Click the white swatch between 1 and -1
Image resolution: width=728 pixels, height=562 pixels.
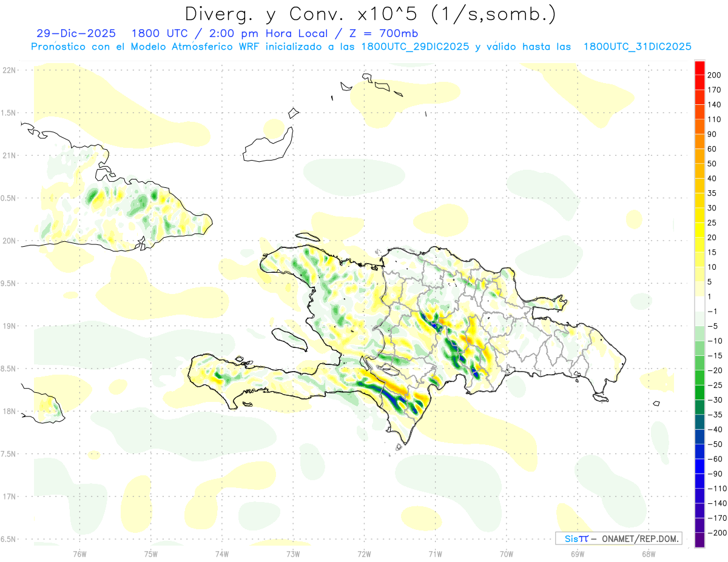coord(699,304)
